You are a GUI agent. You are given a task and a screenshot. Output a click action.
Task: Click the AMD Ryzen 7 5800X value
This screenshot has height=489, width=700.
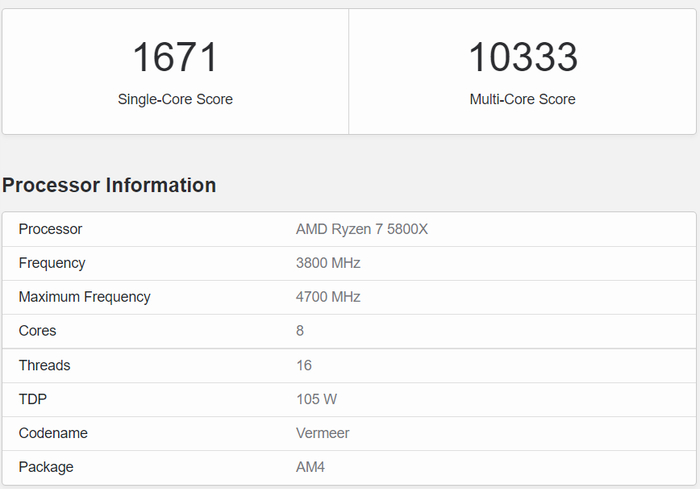coord(362,229)
